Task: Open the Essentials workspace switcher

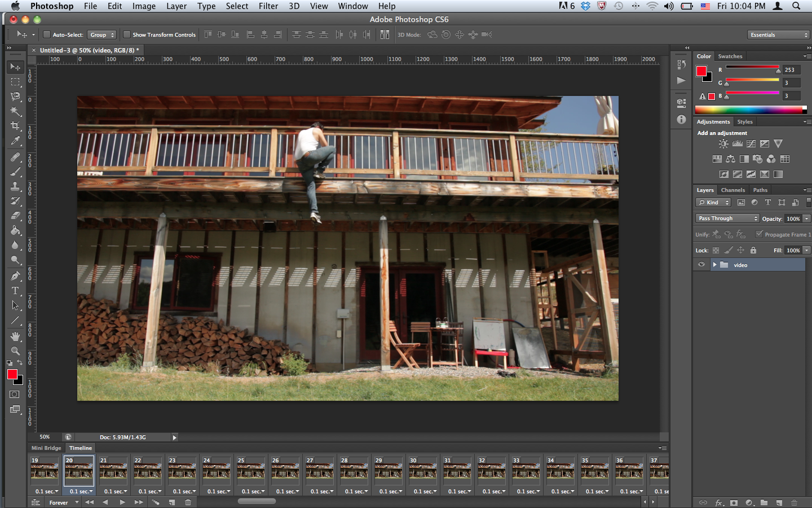Action: point(779,35)
